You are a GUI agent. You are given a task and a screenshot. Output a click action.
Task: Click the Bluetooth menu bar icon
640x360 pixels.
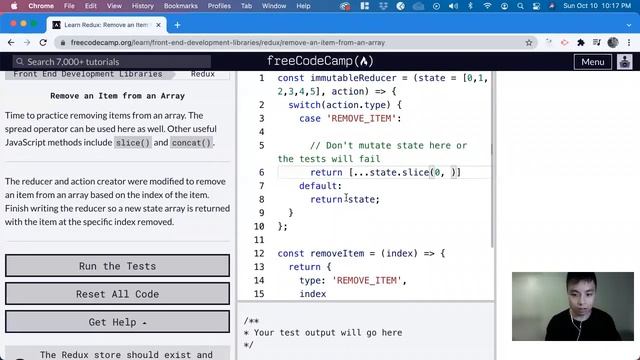470,6
